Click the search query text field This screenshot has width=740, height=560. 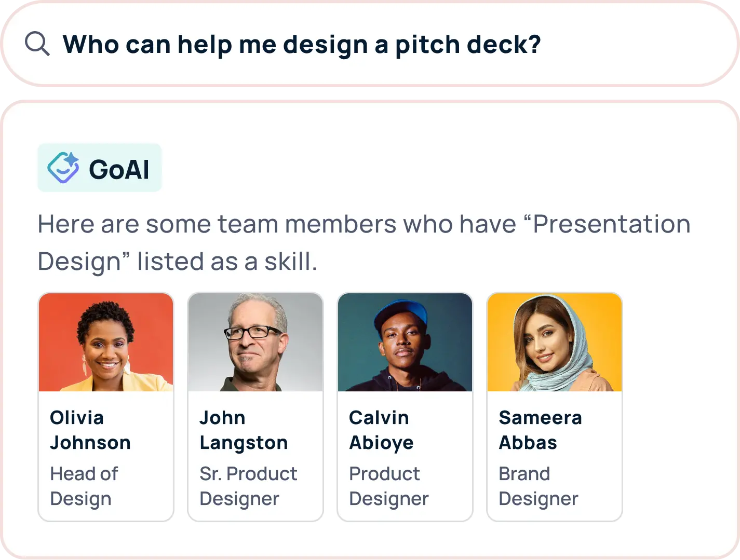pyautogui.click(x=301, y=44)
